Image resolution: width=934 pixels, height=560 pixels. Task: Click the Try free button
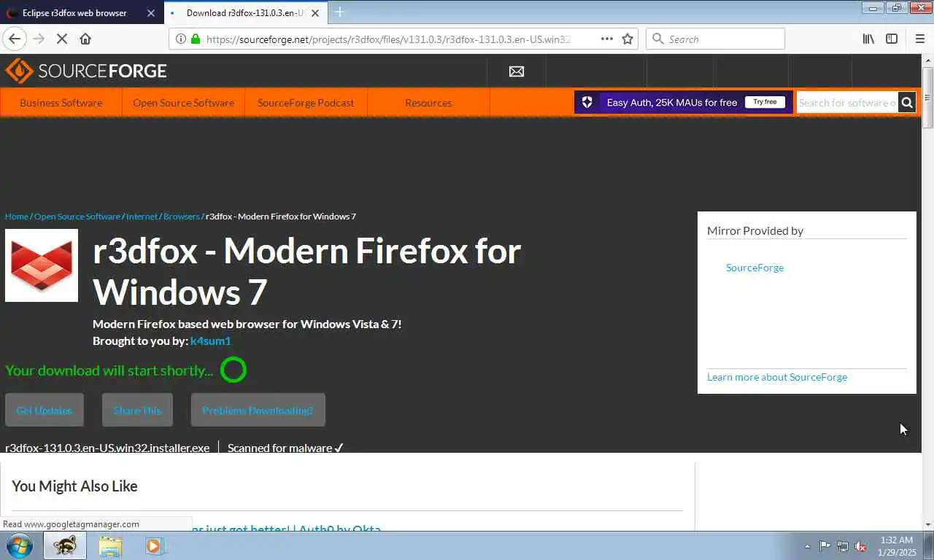pyautogui.click(x=765, y=102)
